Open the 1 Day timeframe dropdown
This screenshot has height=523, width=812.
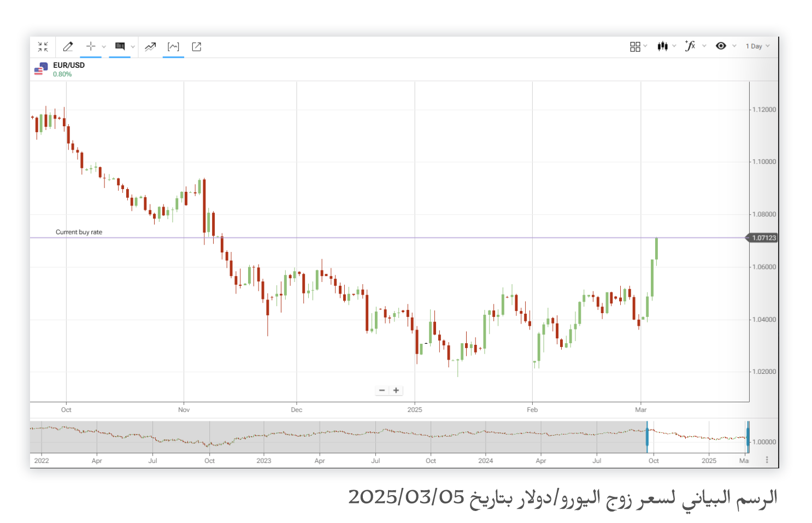758,46
